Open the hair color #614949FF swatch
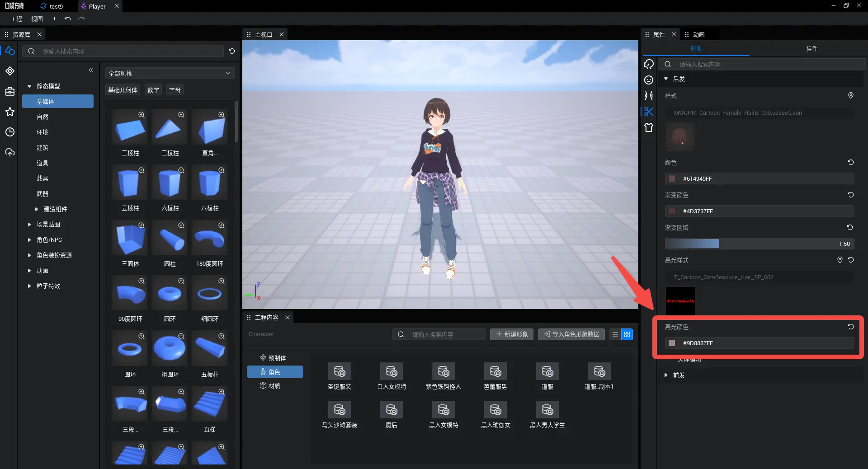This screenshot has width=868, height=469. pos(672,178)
